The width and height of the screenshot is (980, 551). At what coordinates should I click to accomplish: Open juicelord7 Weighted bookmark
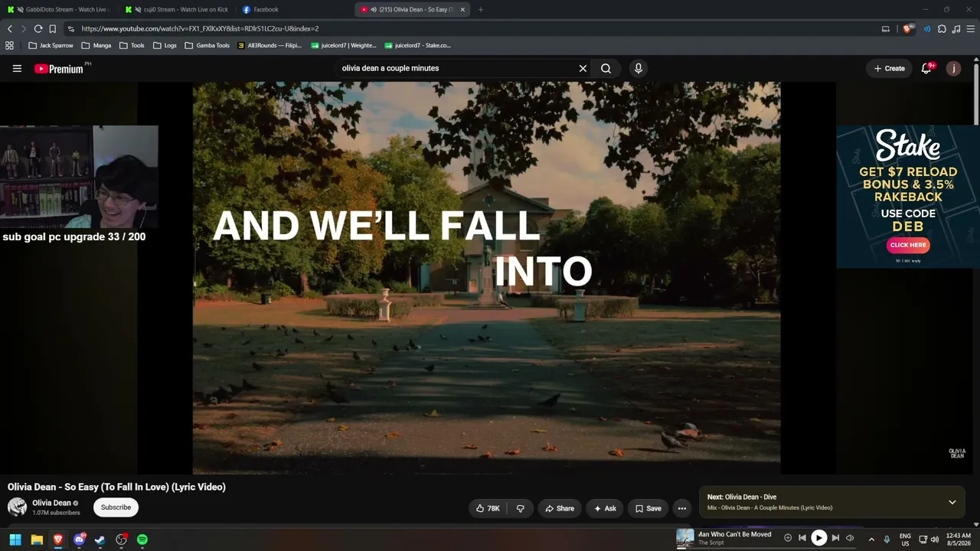(x=344, y=45)
